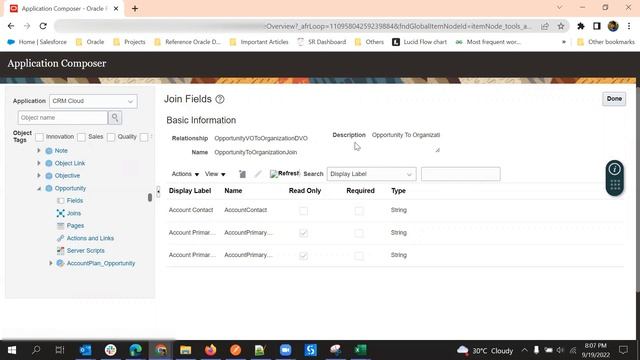Click the Join Fields help question icon
This screenshot has height=360, width=640.
click(x=220, y=99)
